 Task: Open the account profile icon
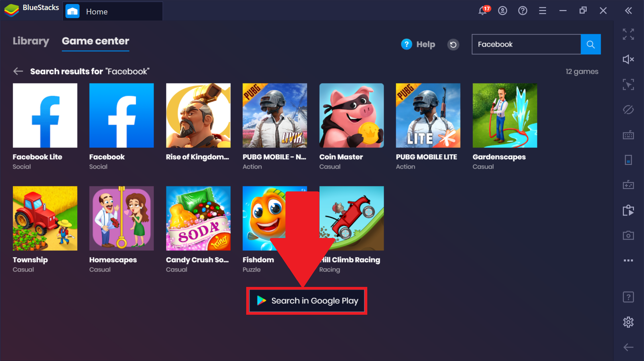click(x=502, y=11)
